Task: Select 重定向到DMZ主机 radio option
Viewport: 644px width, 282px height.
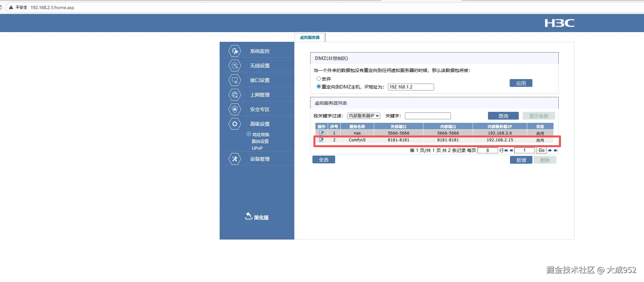Action: [319, 87]
